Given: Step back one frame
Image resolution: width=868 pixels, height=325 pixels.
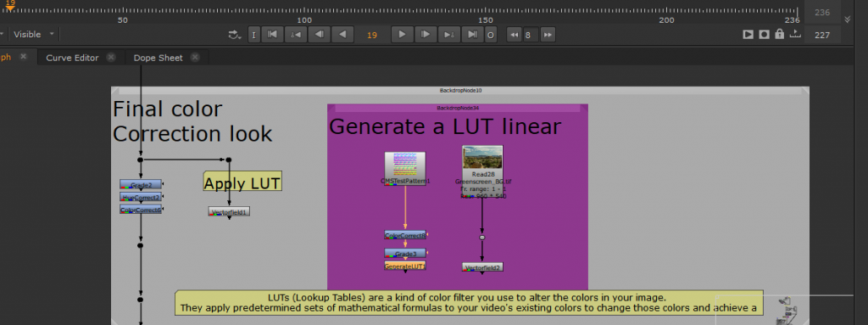Looking at the screenshot, I should coord(319,35).
